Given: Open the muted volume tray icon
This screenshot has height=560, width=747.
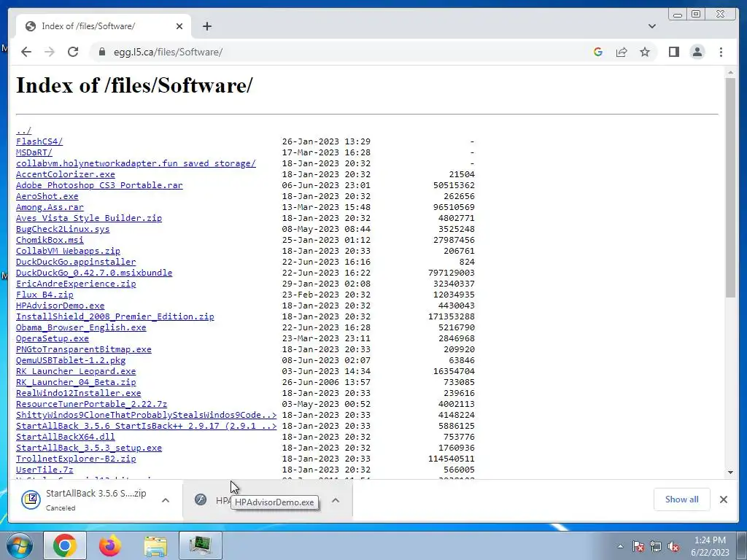Looking at the screenshot, I should (x=673, y=546).
